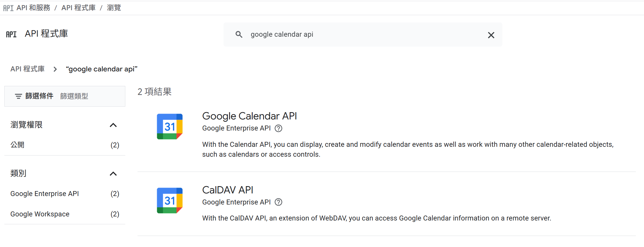
Task: Click the API icon in top breadcrumb
Action: 8,8
